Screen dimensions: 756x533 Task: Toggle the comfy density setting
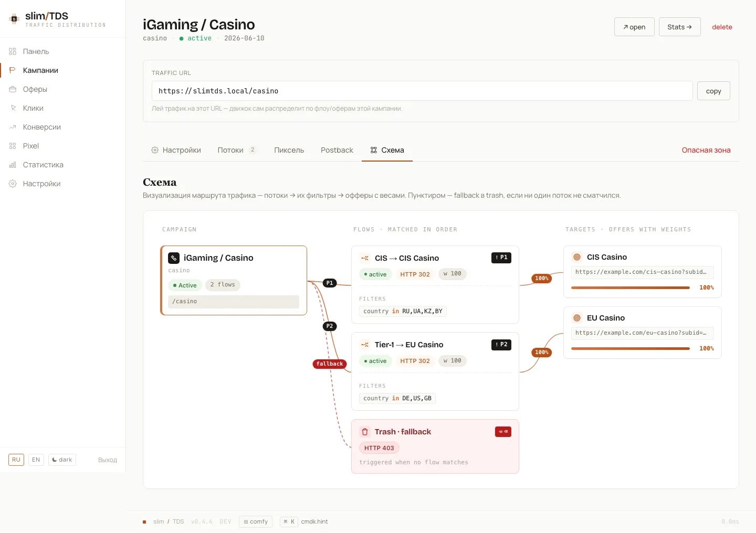point(256,521)
